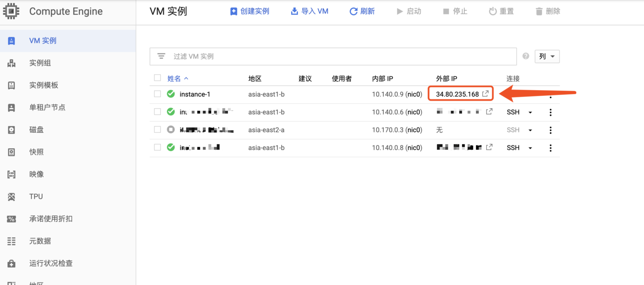This screenshot has height=285, width=644.
Task: Click the 运行状况检查 icon
Action: (11, 264)
